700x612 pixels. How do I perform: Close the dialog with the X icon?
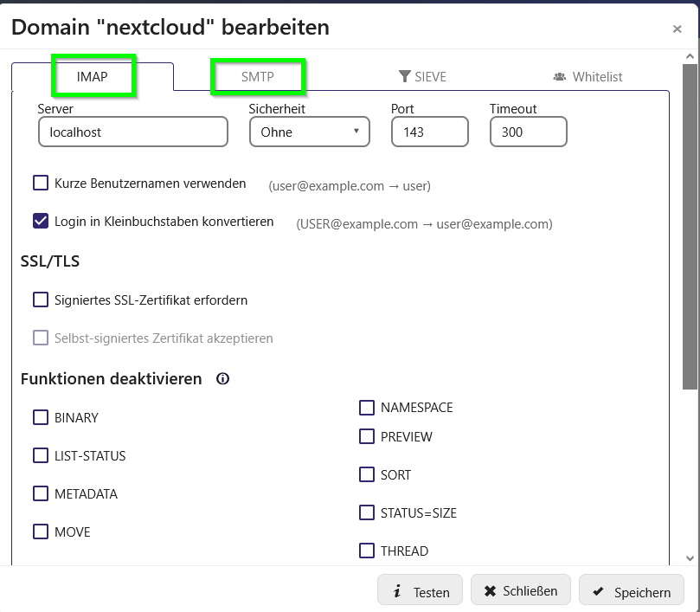[677, 29]
